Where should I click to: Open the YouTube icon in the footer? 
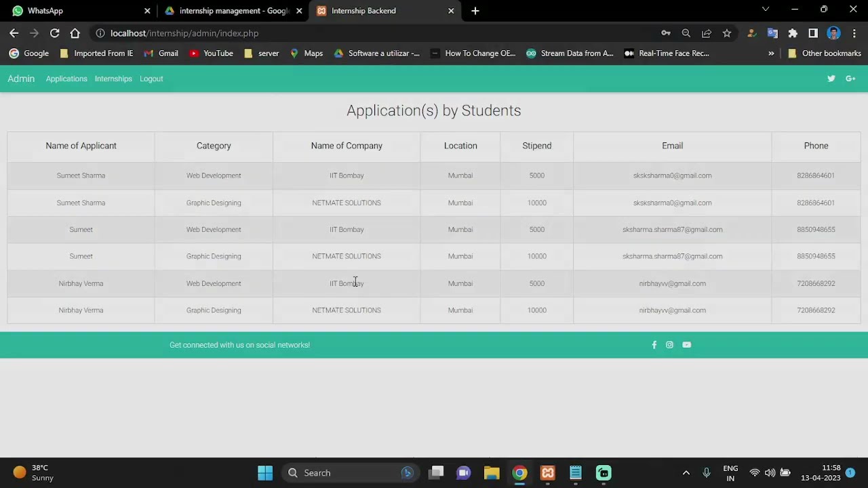686,345
